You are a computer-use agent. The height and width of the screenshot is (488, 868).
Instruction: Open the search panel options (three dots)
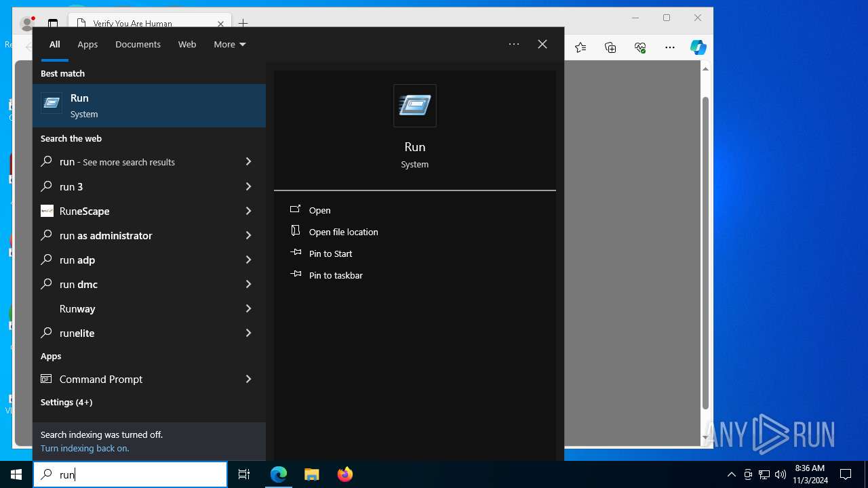pos(514,44)
